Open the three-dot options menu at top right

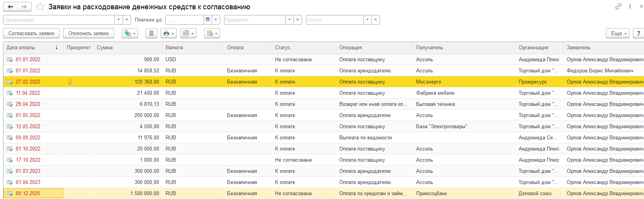630,7
